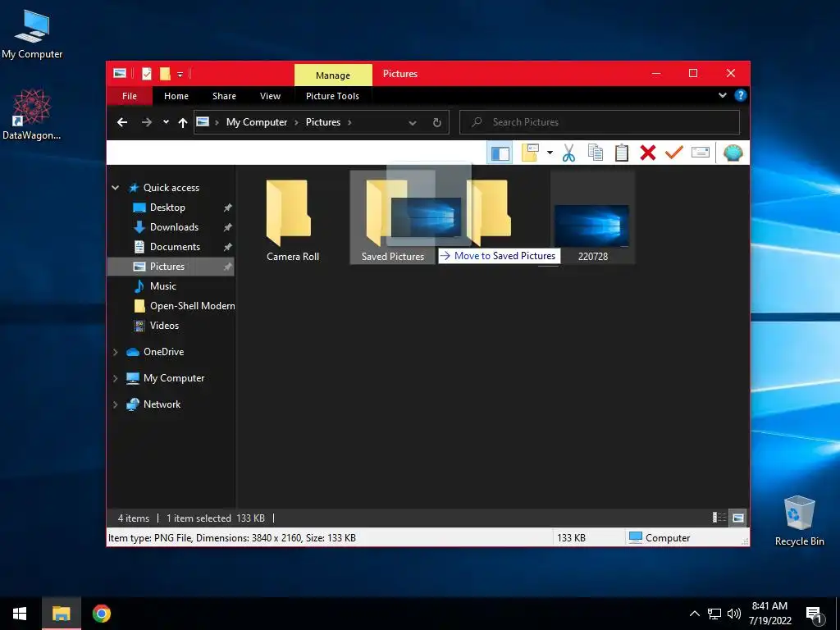Open Open-Shell Modern folder in sidebar
The image size is (840, 630).
click(x=192, y=306)
